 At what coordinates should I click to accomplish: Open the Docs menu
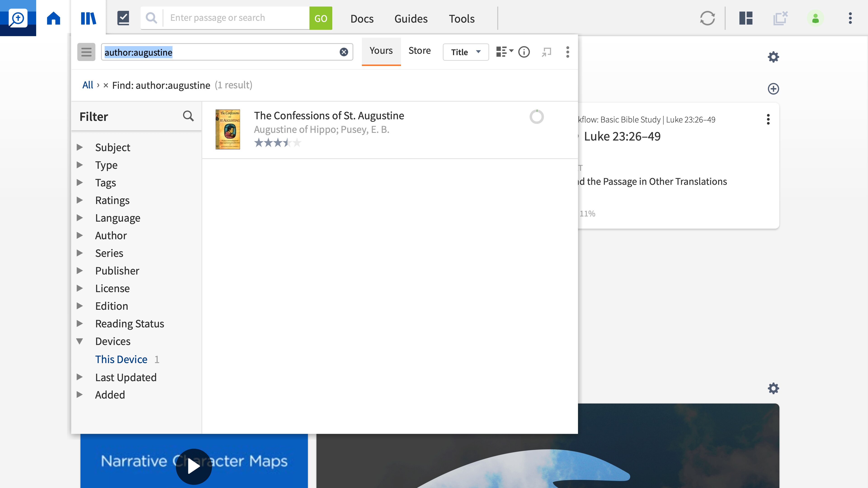(x=362, y=19)
